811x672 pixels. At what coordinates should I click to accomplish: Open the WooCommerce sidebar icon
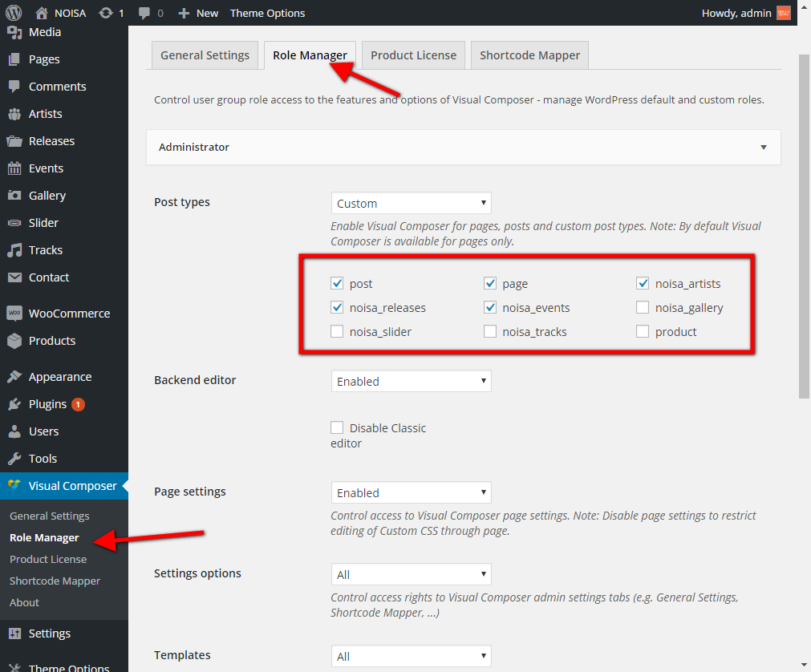click(14, 314)
